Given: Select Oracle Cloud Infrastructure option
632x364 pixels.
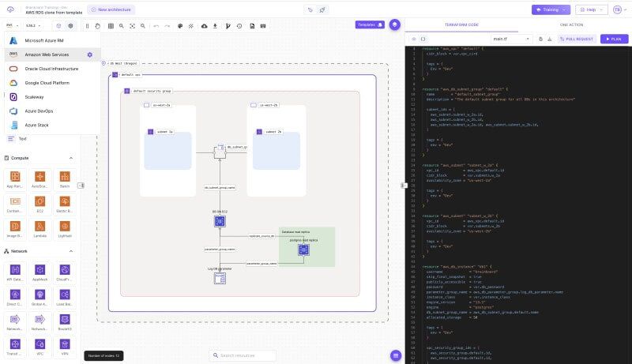Looking at the screenshot, I should pyautogui.click(x=52, y=69).
